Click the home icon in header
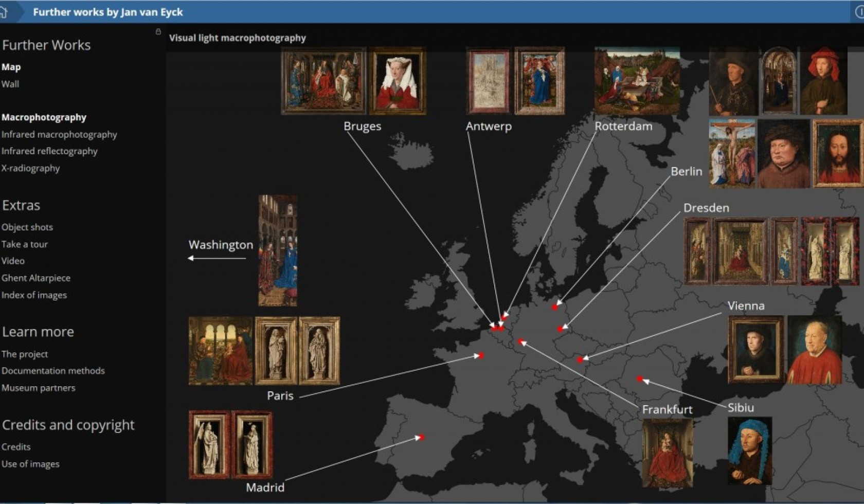864x504 pixels. (x=3, y=12)
